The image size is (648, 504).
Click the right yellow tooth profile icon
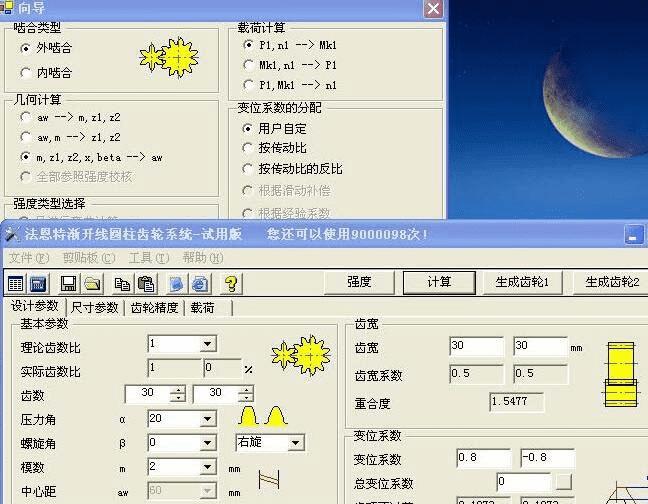[x=276, y=416]
